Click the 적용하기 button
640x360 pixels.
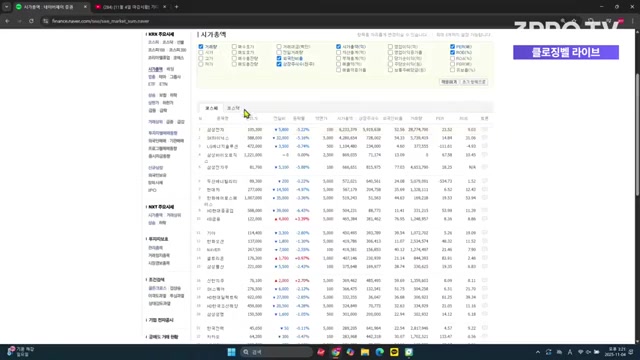click(x=449, y=82)
